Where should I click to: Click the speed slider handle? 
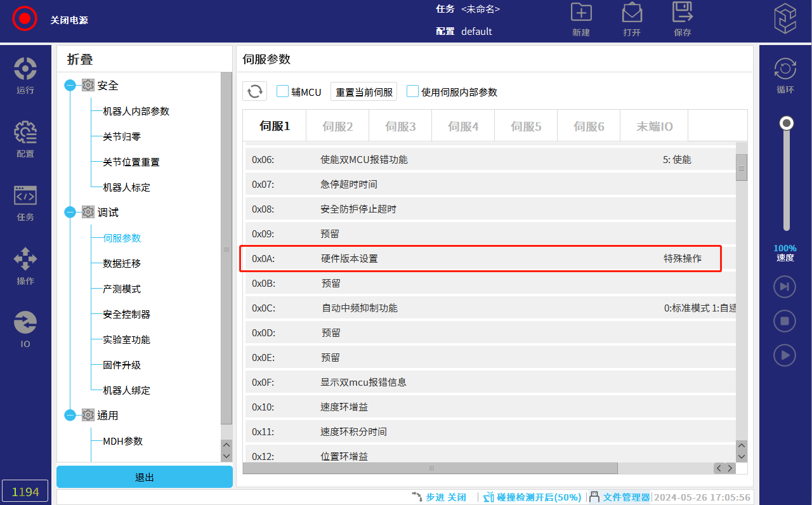[x=787, y=123]
